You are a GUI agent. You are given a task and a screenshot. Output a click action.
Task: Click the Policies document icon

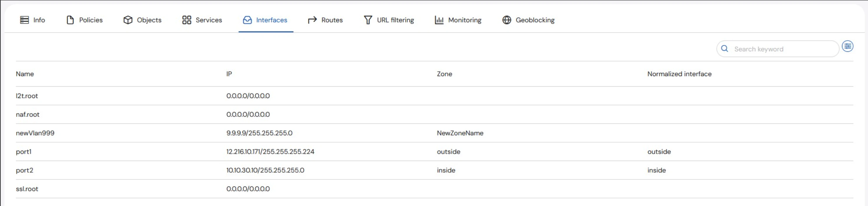coord(70,20)
